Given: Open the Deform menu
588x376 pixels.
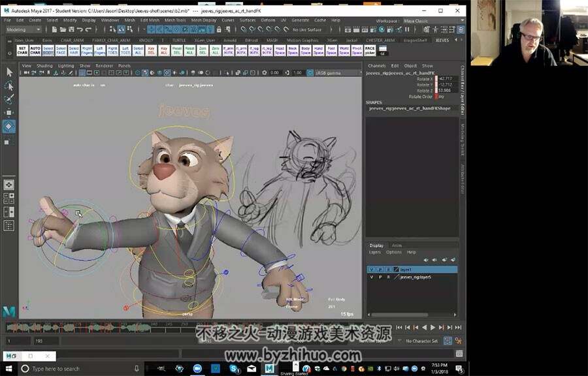Looking at the screenshot, I should point(268,20).
